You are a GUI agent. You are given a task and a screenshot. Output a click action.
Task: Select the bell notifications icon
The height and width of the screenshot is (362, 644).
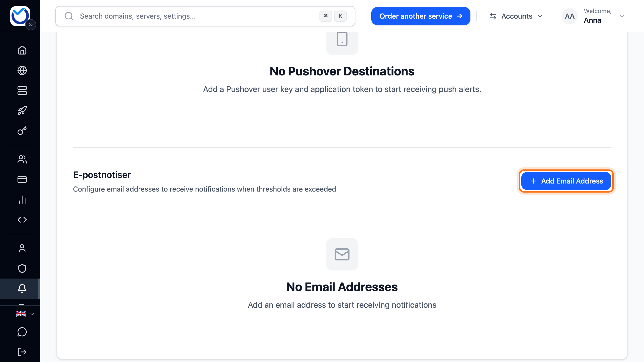click(x=22, y=289)
